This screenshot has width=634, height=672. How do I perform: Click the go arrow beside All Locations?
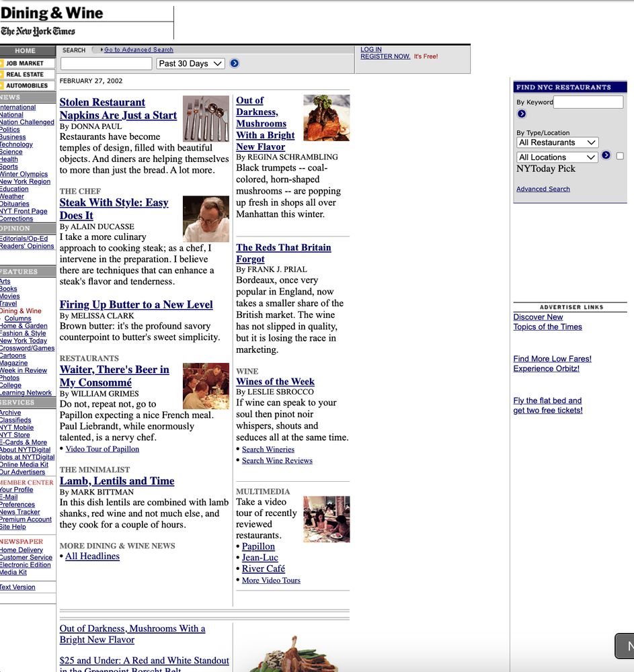pos(606,155)
